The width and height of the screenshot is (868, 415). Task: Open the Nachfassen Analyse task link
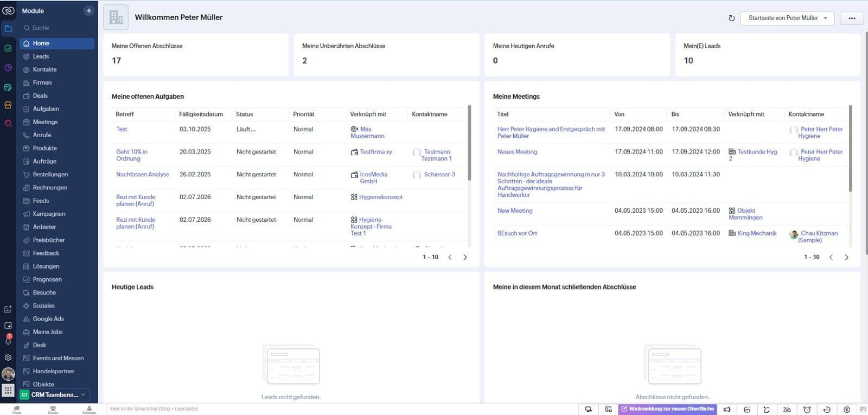pyautogui.click(x=142, y=175)
